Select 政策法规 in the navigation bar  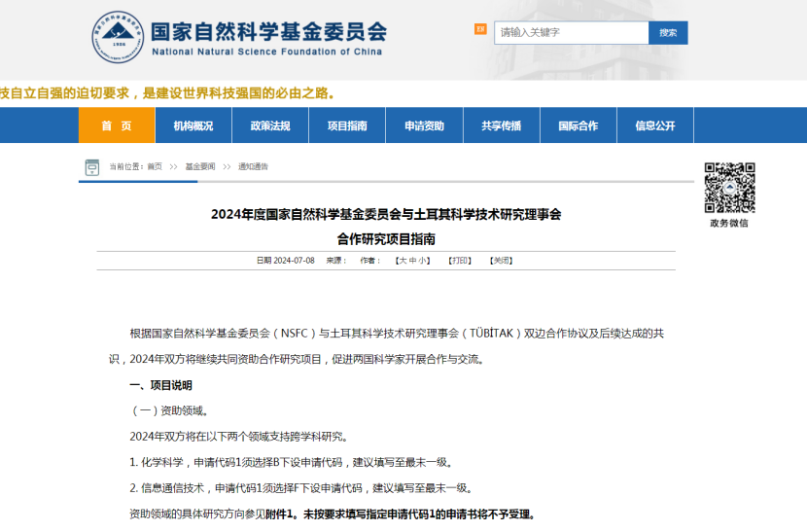point(270,125)
